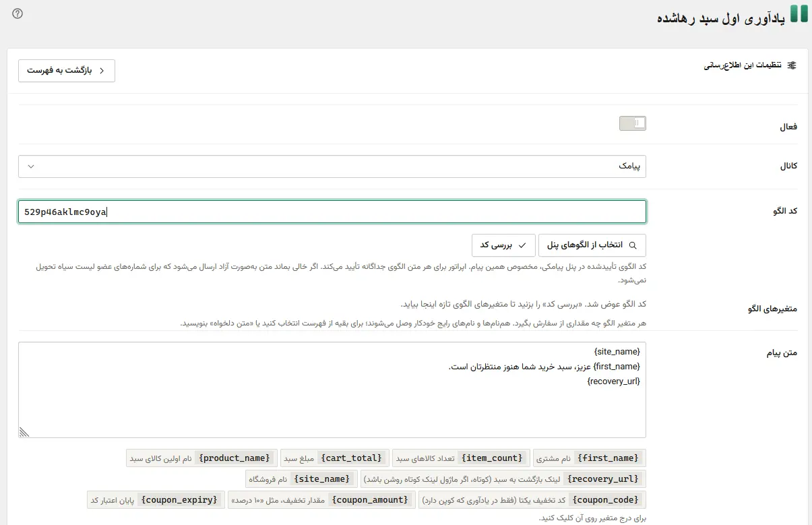Go back with بازگشت به فهرست button
Screen dimensions: 812x525
pos(67,71)
